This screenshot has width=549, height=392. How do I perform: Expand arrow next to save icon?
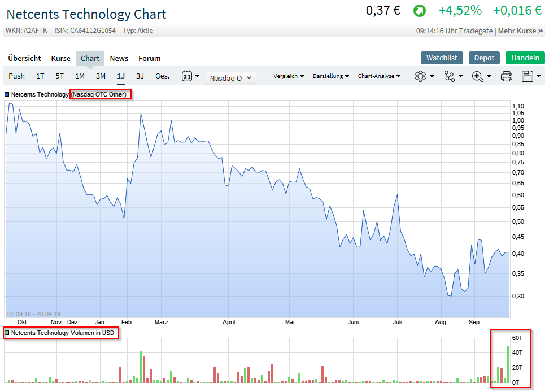[538, 76]
